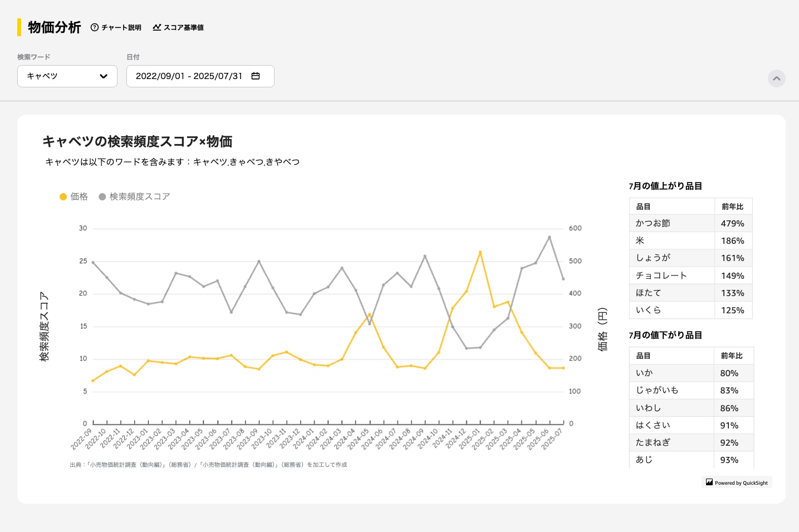Toggle the 検索頻度スコア legend series
Screen dimensions: 799x532
coord(139,196)
